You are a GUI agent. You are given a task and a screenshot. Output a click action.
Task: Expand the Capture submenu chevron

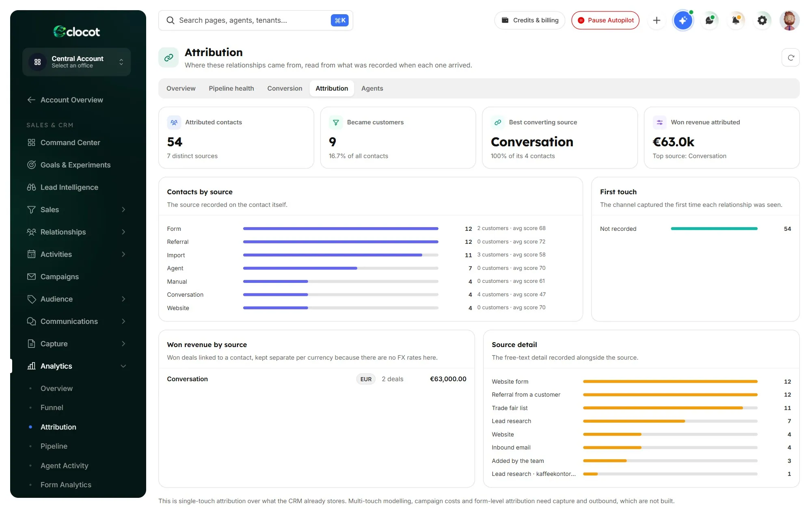(123, 344)
